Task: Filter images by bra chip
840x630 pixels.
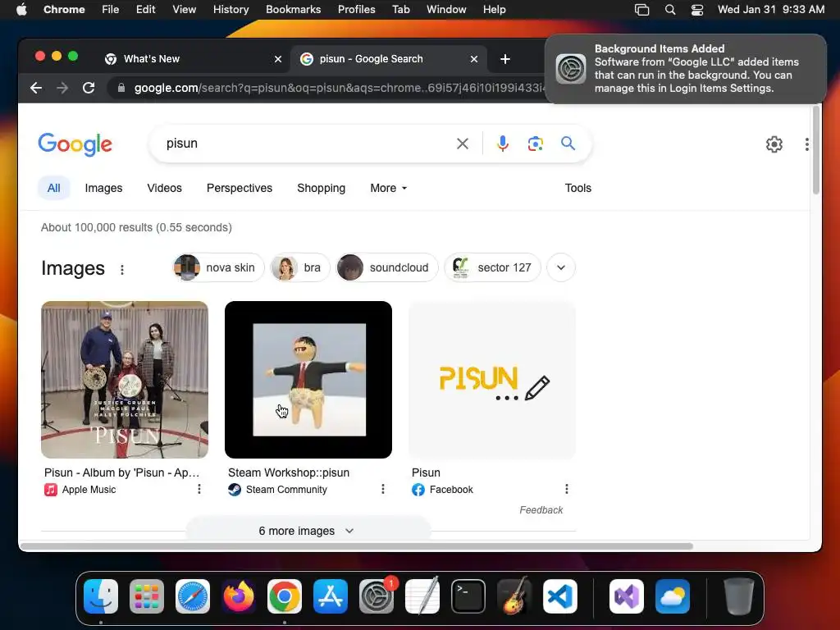Action: [x=300, y=267]
